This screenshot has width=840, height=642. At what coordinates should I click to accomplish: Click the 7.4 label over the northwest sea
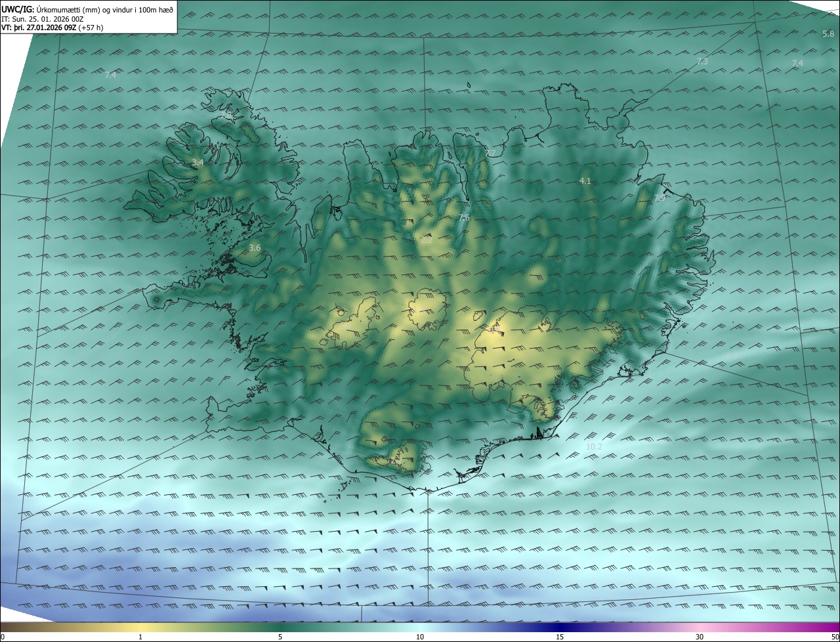tap(110, 75)
